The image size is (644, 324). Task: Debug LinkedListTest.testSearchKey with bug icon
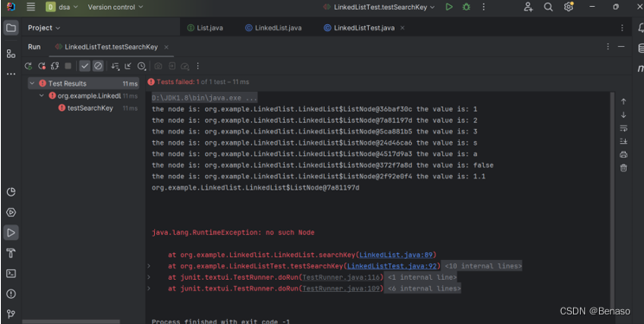coord(467,7)
